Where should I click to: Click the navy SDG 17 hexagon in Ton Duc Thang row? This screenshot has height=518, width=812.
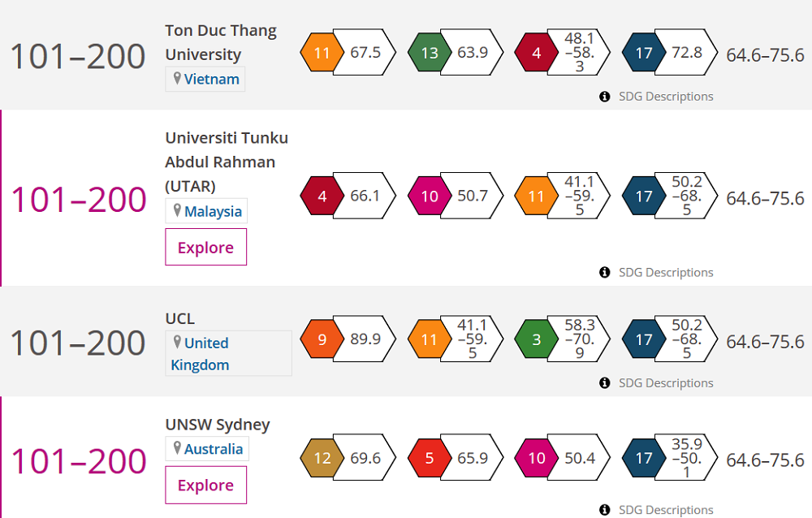[643, 53]
